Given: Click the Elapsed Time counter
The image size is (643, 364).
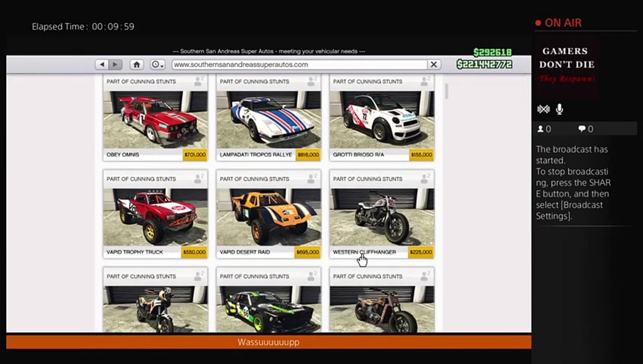Looking at the screenshot, I should tap(83, 26).
